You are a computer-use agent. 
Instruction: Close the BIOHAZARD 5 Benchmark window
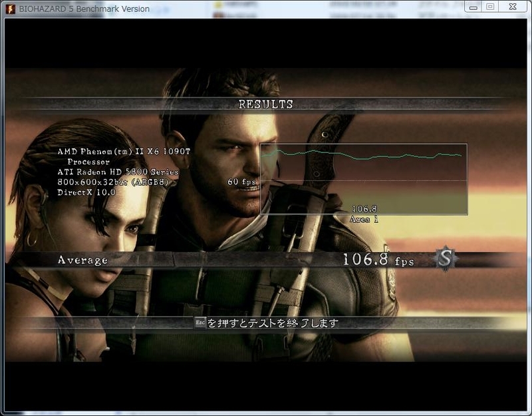[x=513, y=7]
